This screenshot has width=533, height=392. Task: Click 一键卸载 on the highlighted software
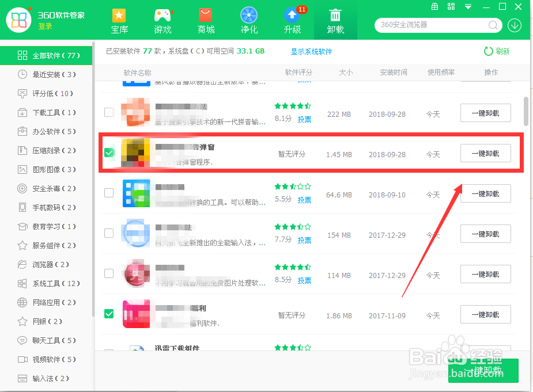485,153
